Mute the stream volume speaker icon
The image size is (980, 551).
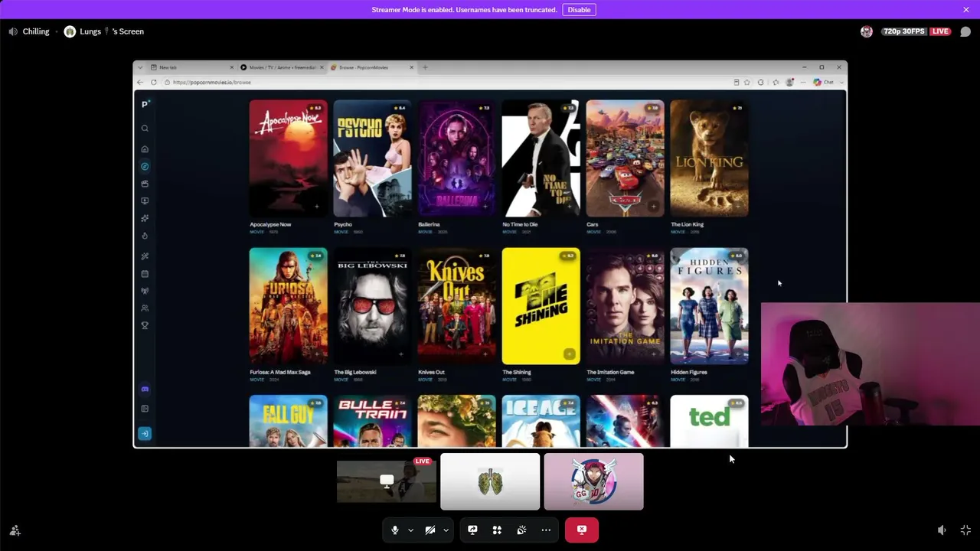pyautogui.click(x=942, y=530)
